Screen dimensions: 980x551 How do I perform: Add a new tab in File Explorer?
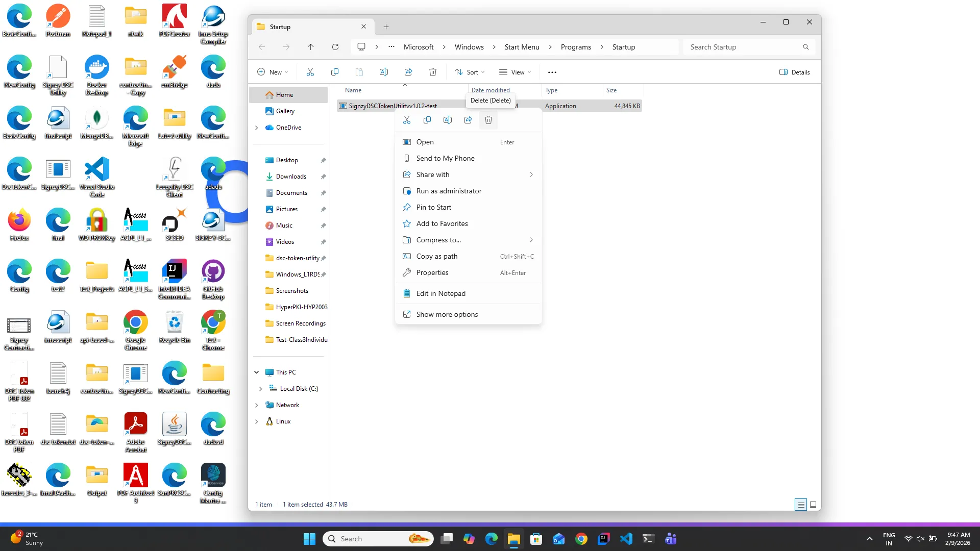tap(386, 27)
